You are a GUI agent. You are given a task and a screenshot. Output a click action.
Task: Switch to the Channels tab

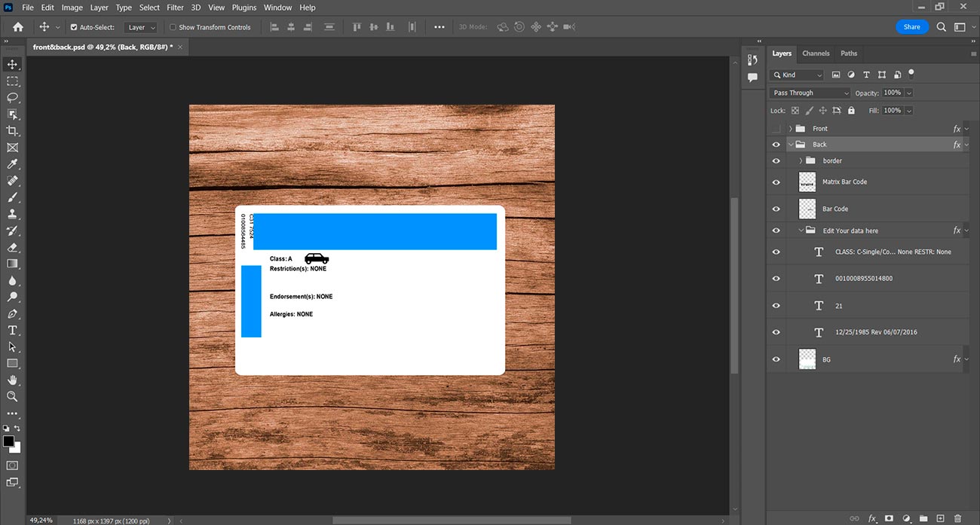[816, 53]
